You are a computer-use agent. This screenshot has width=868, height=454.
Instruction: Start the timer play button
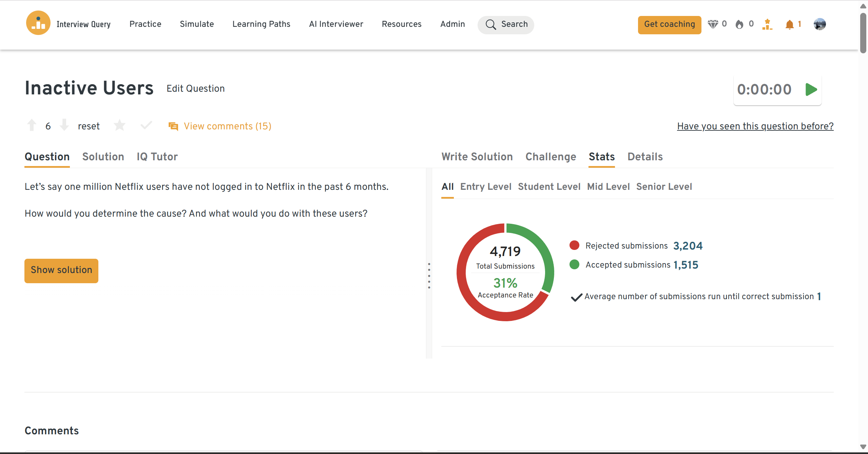tap(811, 90)
